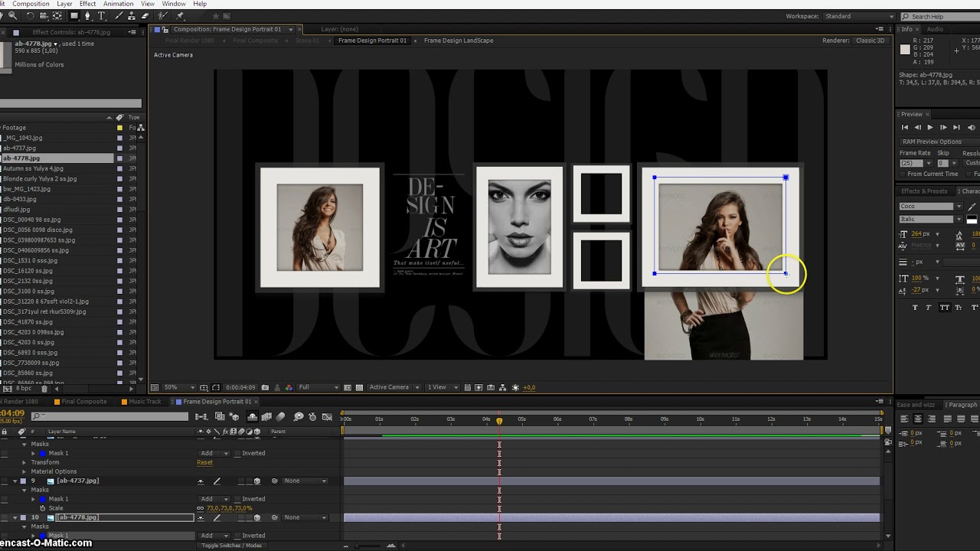980x551 pixels.
Task: Collapse layer 9 ab-4737.jpg twirl arrow
Action: 15,481
